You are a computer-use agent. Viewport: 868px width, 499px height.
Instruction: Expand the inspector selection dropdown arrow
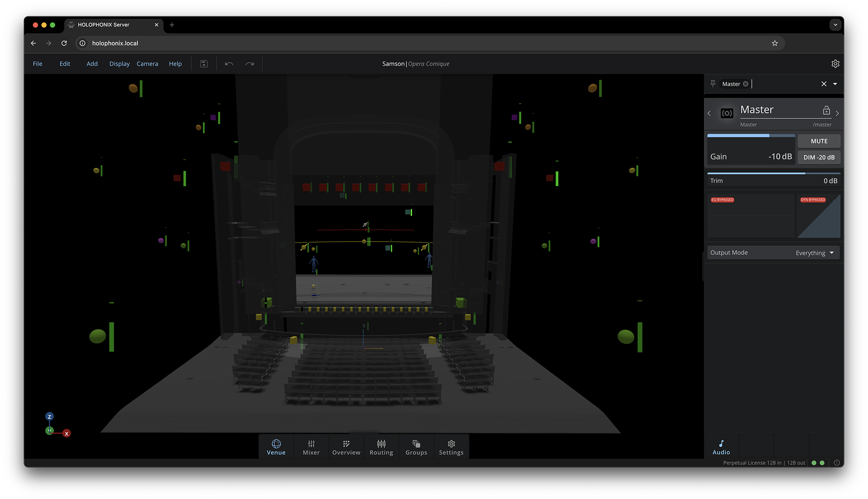[835, 84]
